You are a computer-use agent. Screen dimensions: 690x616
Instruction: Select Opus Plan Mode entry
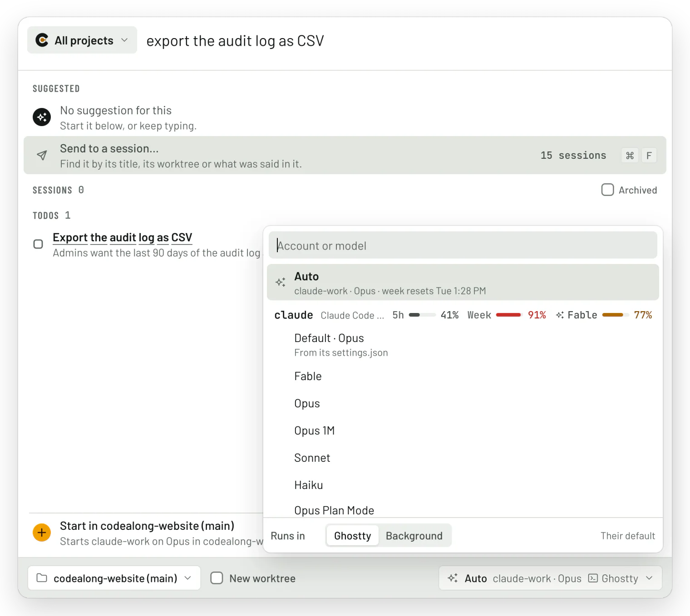click(463, 509)
